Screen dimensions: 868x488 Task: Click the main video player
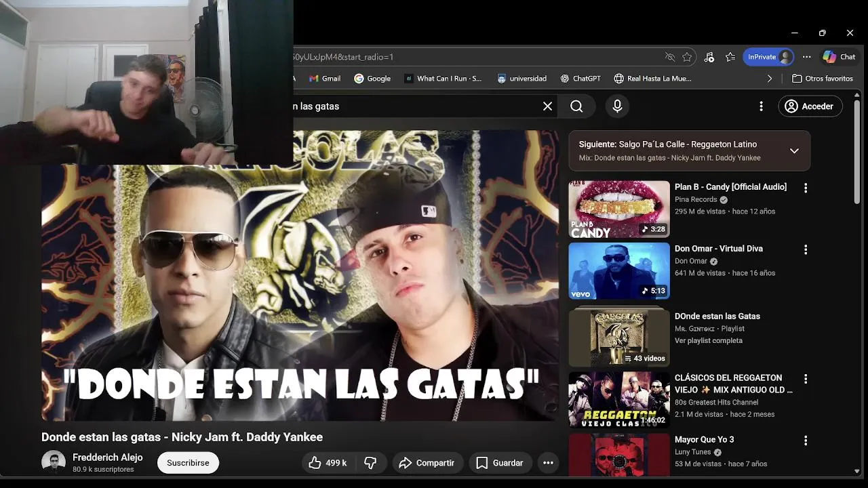[300, 276]
